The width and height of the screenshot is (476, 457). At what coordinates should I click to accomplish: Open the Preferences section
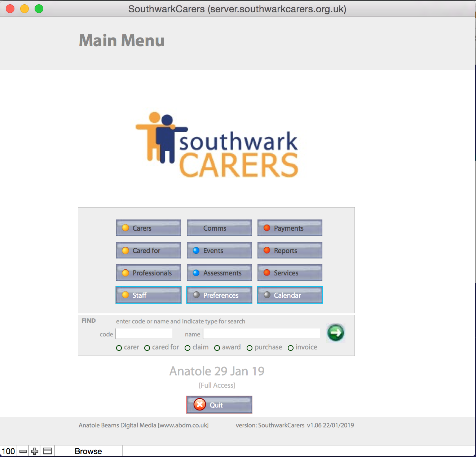pos(219,295)
